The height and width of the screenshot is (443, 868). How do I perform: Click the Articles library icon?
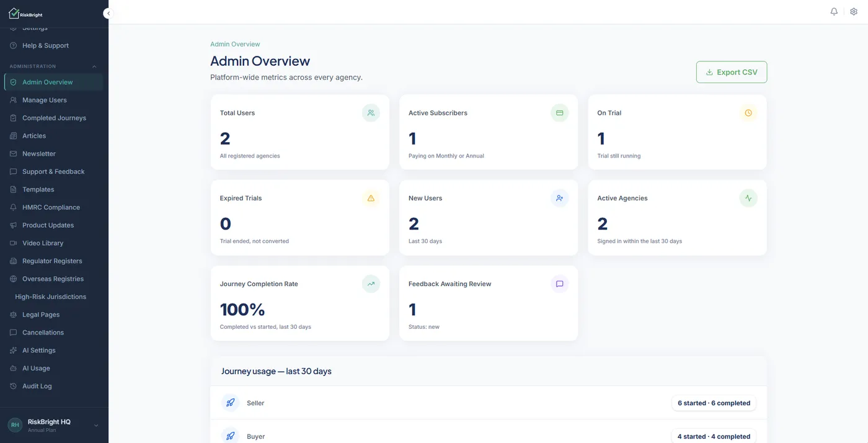14,136
